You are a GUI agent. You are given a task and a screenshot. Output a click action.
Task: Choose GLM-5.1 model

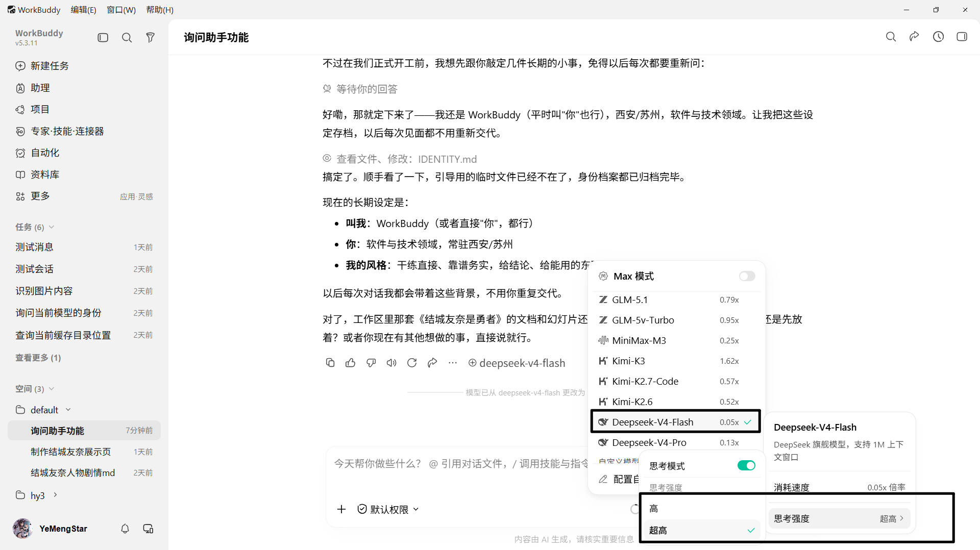[x=676, y=299]
